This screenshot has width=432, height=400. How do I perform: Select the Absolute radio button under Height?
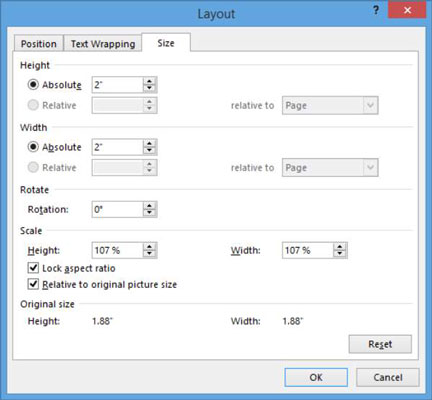tap(33, 85)
